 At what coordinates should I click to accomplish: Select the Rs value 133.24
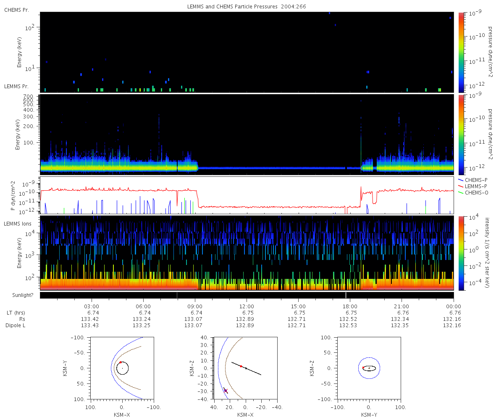click(x=142, y=319)
